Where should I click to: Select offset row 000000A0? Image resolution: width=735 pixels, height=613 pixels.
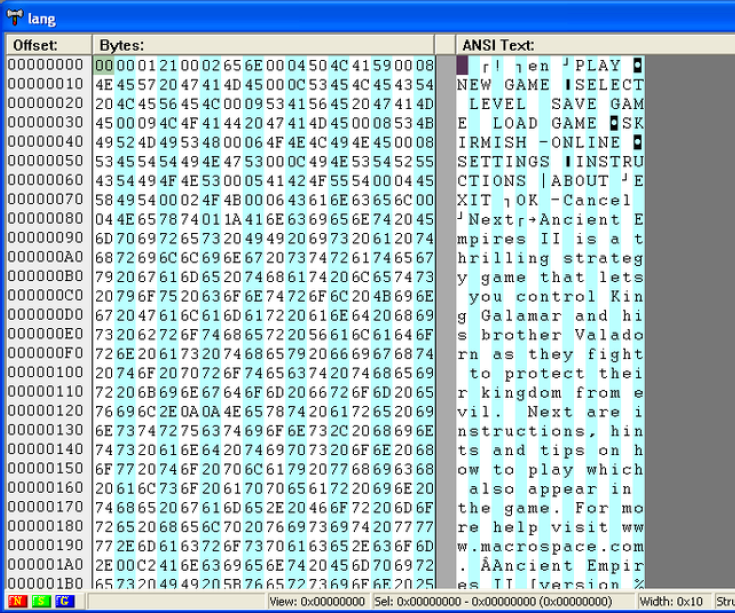45,256
